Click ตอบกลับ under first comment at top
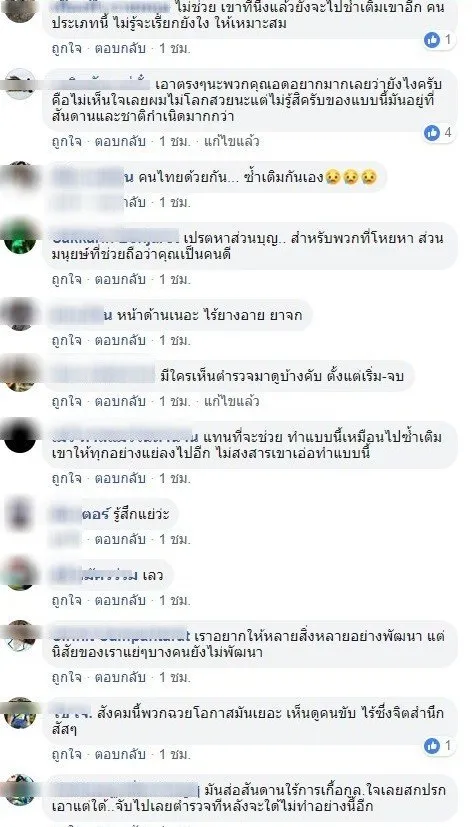472x827 pixels. click(x=120, y=49)
